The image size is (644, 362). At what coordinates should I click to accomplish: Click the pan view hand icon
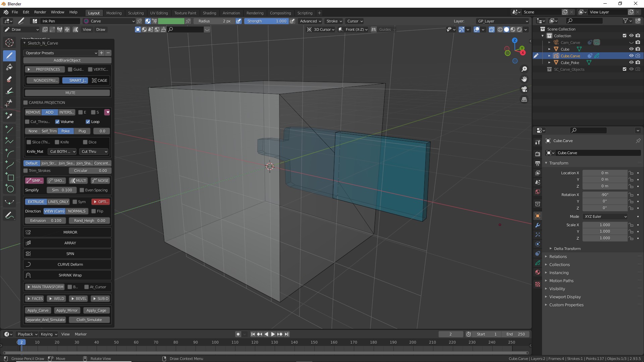coord(524,79)
